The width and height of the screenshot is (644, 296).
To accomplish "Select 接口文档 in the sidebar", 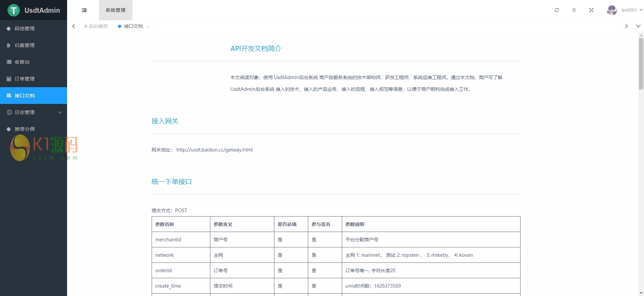I will coord(34,96).
